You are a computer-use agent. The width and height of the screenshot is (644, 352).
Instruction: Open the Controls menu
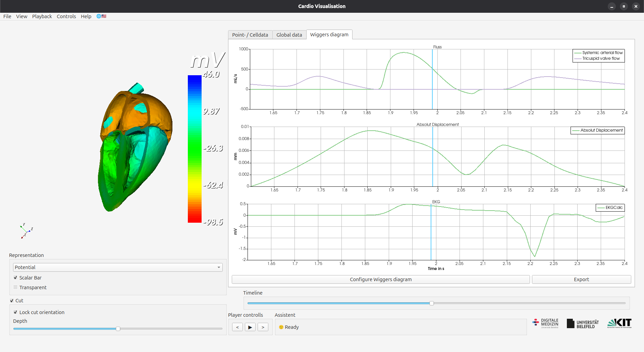[x=66, y=16]
